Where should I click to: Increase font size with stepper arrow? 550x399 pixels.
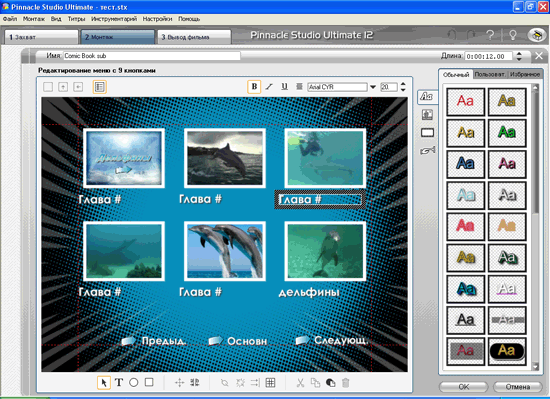[403, 84]
